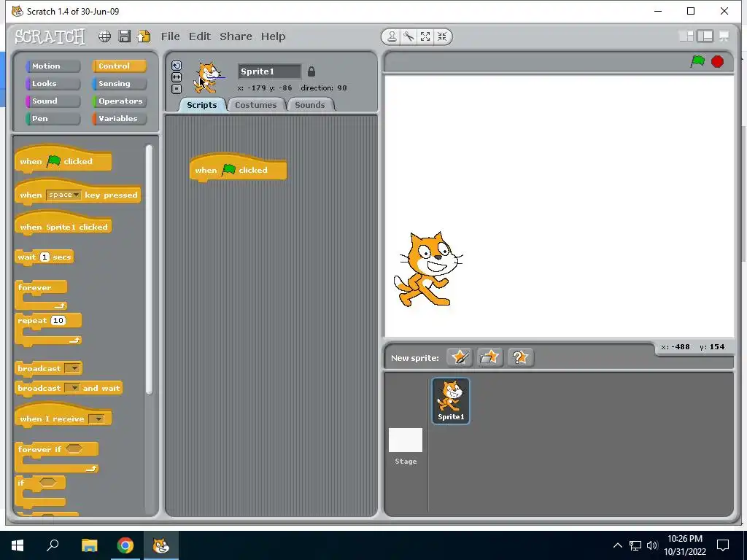The image size is (747, 560).
Task: Paint a new sprite
Action: coord(460,357)
